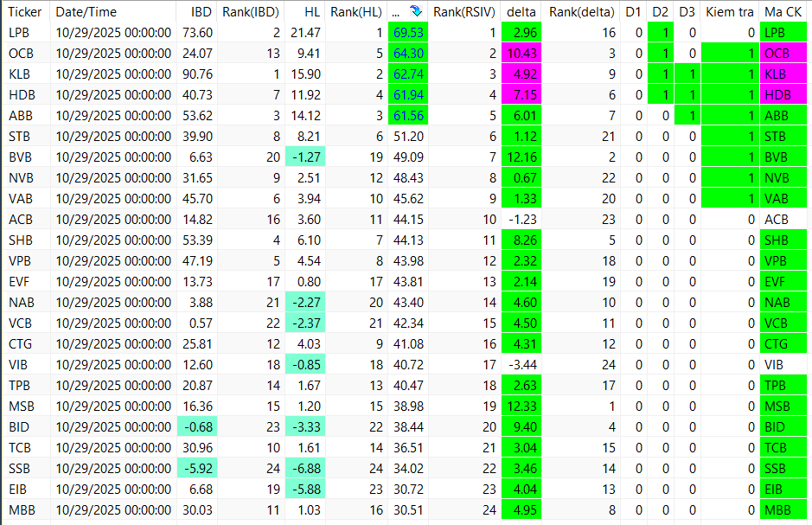
Task: Click the HL value 21.47 for LPB
Action: (x=305, y=33)
